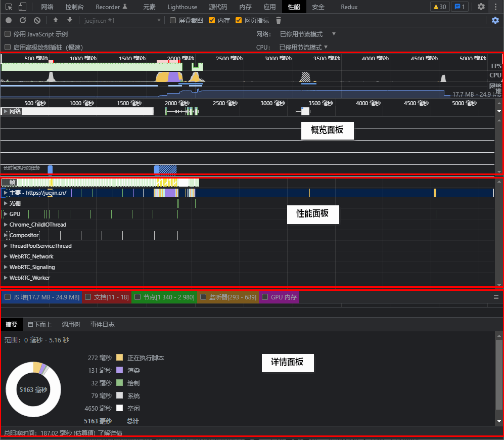The width and height of the screenshot is (504, 440).
Task: Open the Lighthouse panel tab
Action: (x=182, y=7)
